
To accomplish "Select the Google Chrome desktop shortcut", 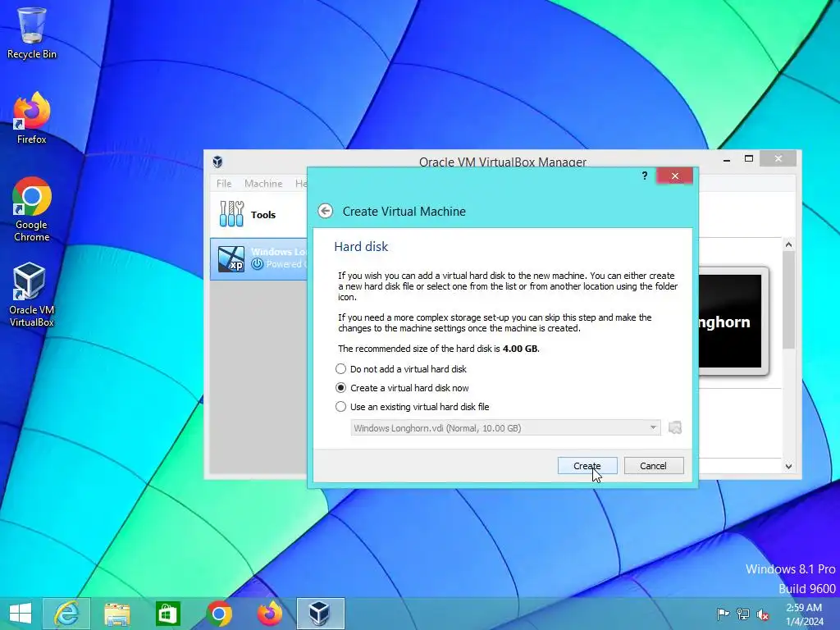I will [32, 209].
